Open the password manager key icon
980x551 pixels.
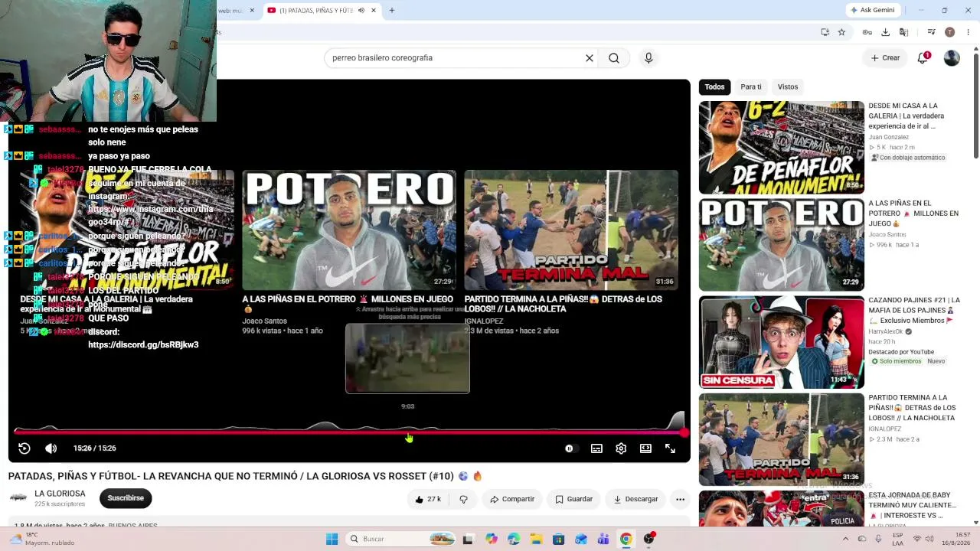pyautogui.click(x=867, y=32)
